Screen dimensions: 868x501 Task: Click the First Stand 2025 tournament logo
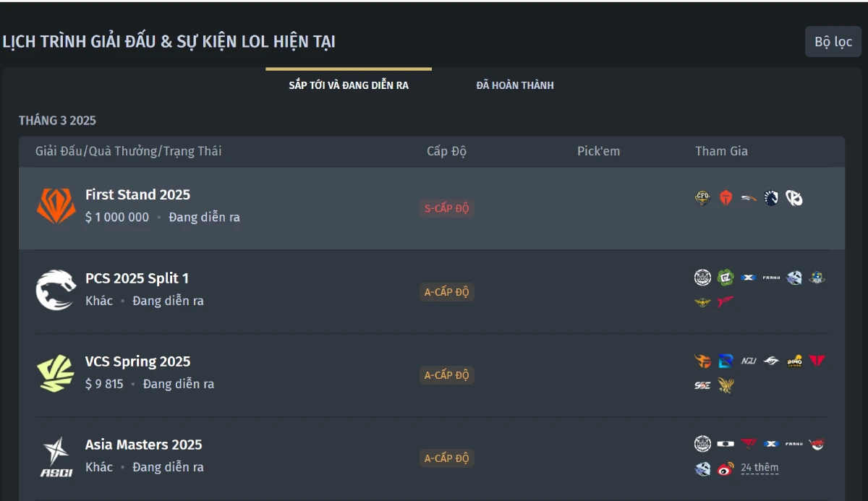coord(56,206)
